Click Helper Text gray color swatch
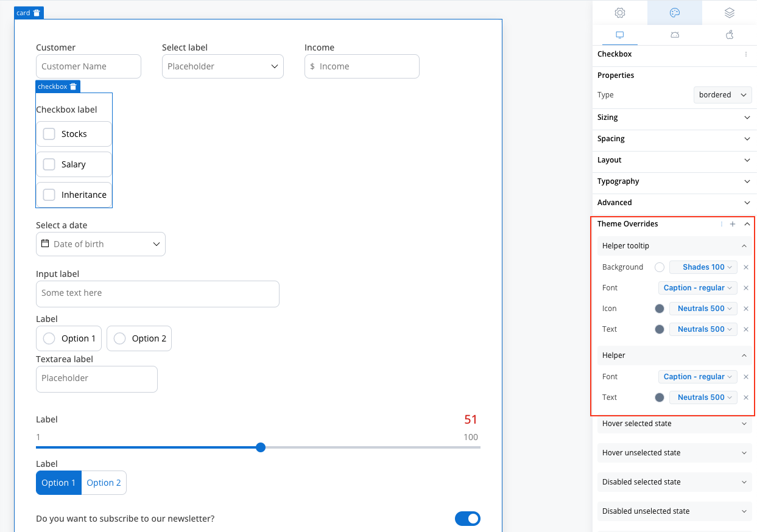The height and width of the screenshot is (532, 757). [x=660, y=397]
